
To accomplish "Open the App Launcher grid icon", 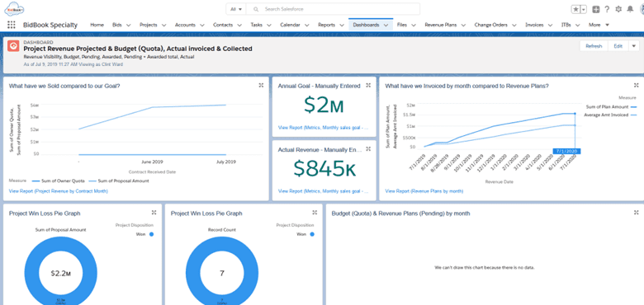I will pyautogui.click(x=11, y=25).
